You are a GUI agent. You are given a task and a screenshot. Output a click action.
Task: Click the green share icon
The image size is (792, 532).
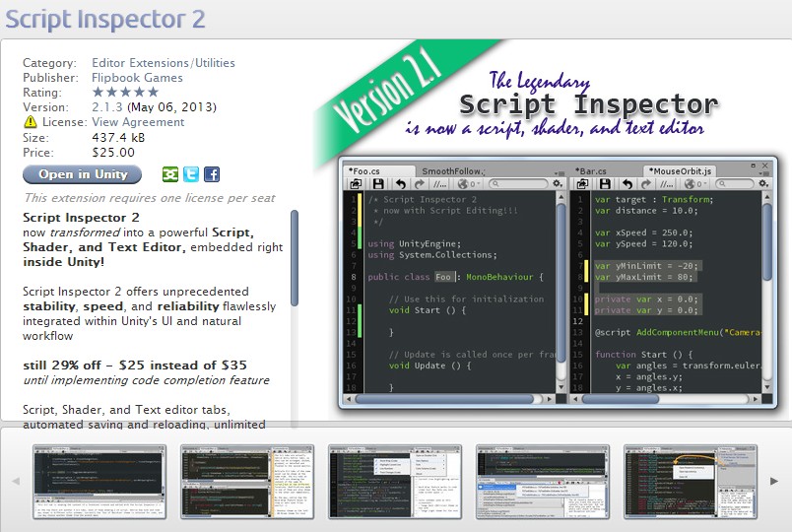(x=170, y=174)
